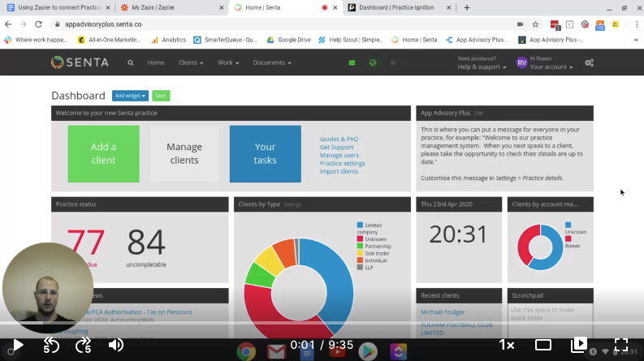This screenshot has width=644, height=361.
Task: Click the Senta search magnifier icon
Action: pyautogui.click(x=131, y=62)
